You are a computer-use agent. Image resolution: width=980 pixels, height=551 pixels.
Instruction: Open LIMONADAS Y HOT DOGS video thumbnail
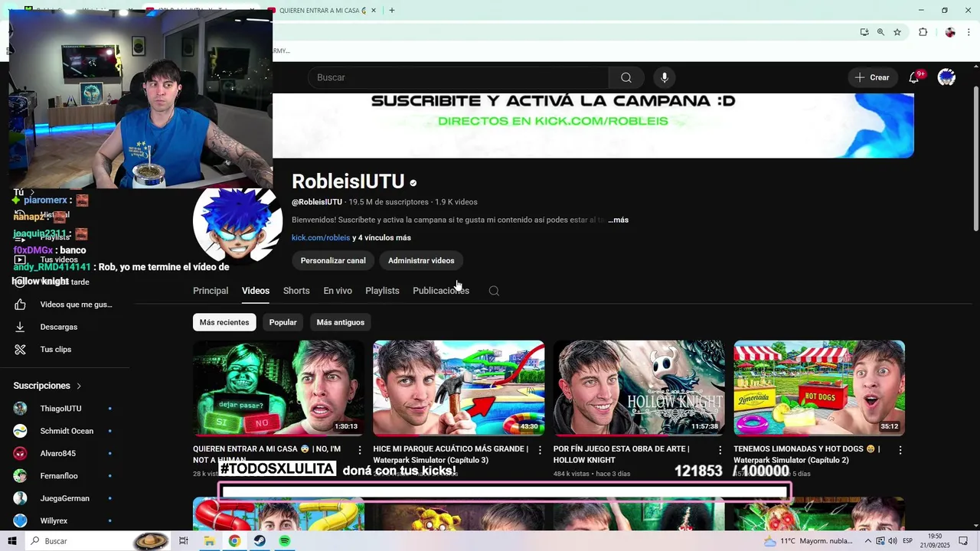tap(819, 388)
